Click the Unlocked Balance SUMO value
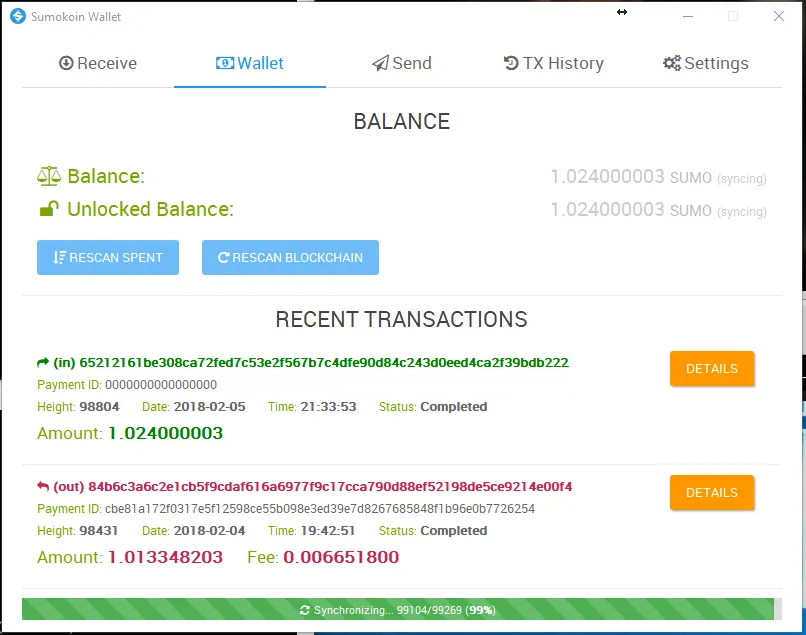 click(658, 210)
